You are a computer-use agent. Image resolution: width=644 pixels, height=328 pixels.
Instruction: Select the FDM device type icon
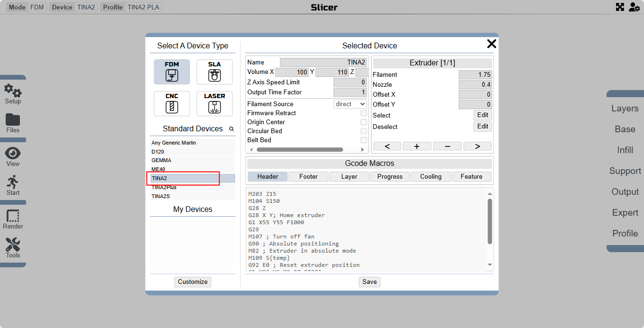[x=172, y=72]
